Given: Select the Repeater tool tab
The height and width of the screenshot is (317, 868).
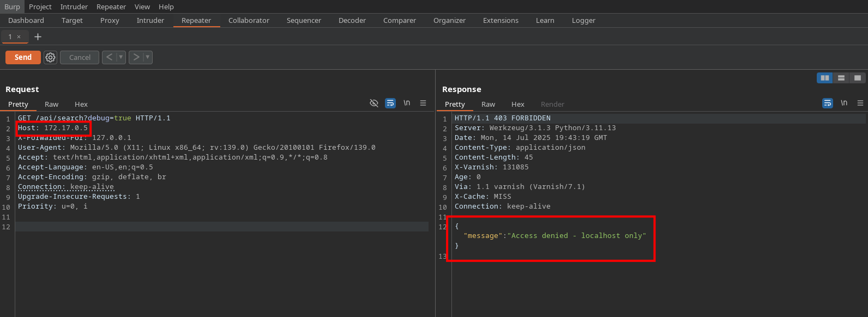Looking at the screenshot, I should pos(196,20).
